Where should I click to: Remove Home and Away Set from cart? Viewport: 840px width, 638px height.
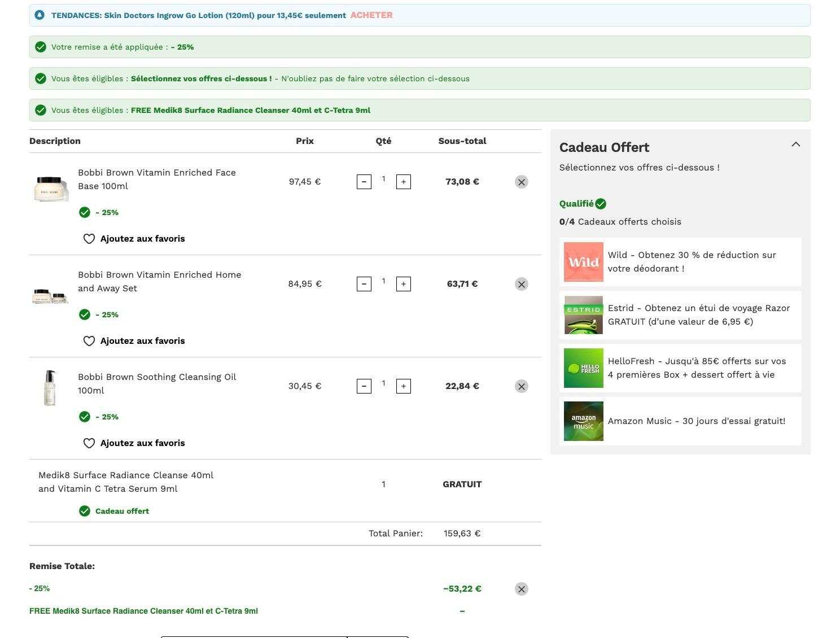(522, 284)
